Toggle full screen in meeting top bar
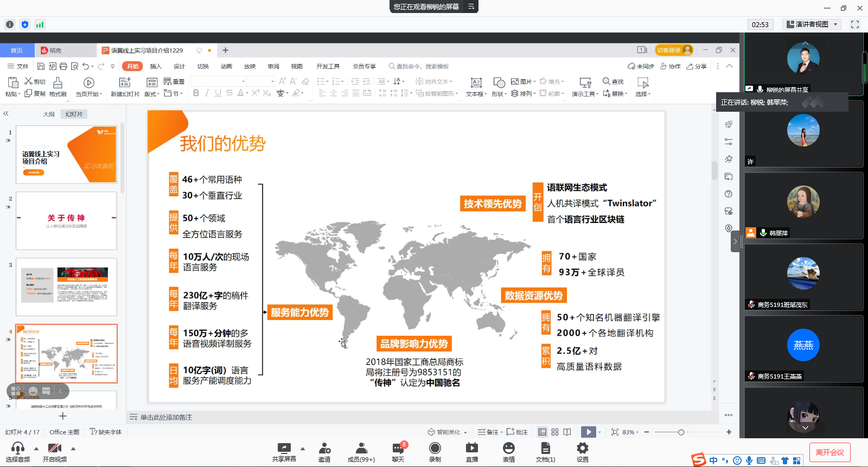 [x=855, y=24]
